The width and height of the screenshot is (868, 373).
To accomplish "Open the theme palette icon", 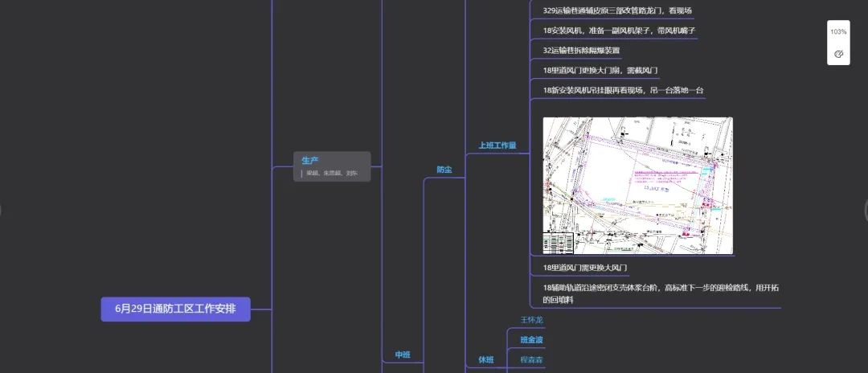I will click(838, 54).
